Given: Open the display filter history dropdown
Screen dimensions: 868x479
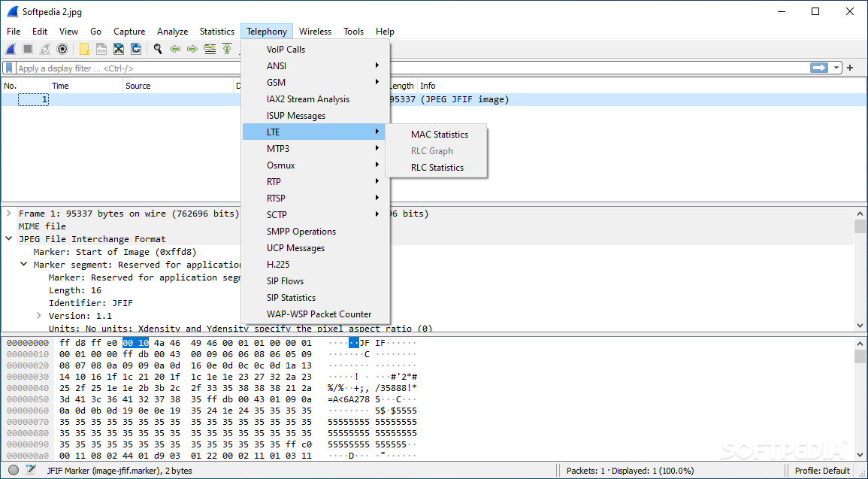Looking at the screenshot, I should pos(836,68).
